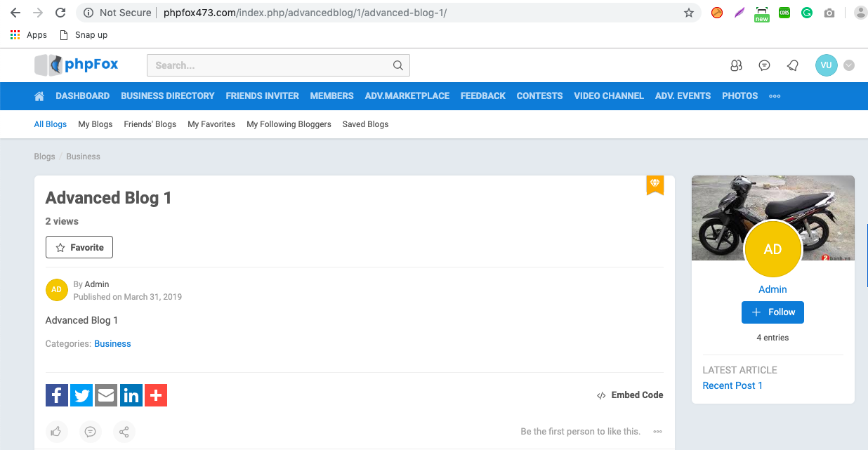Image resolution: width=868 pixels, height=450 pixels.
Task: Click the Facebook share icon
Action: 57,395
